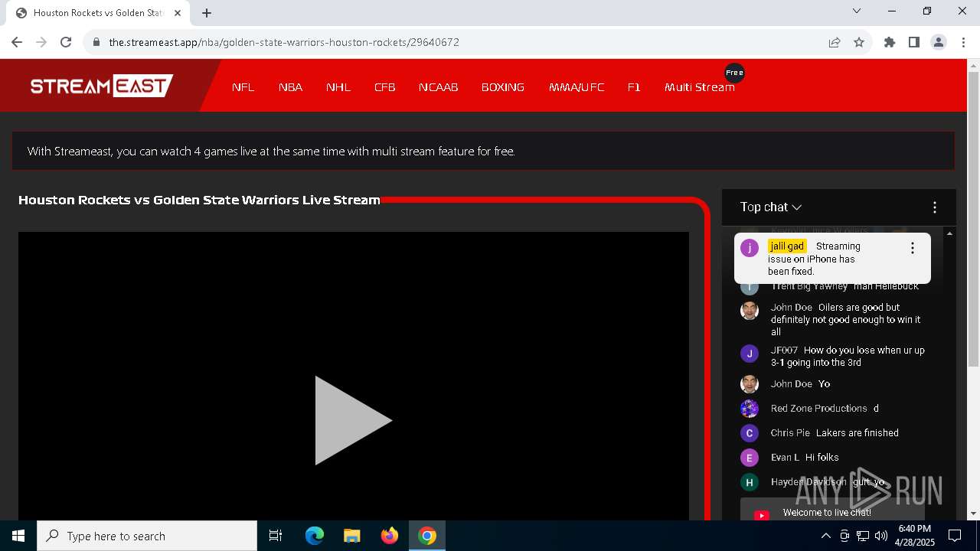Image resolution: width=980 pixels, height=551 pixels.
Task: Share this page icon
Action: (x=835, y=42)
